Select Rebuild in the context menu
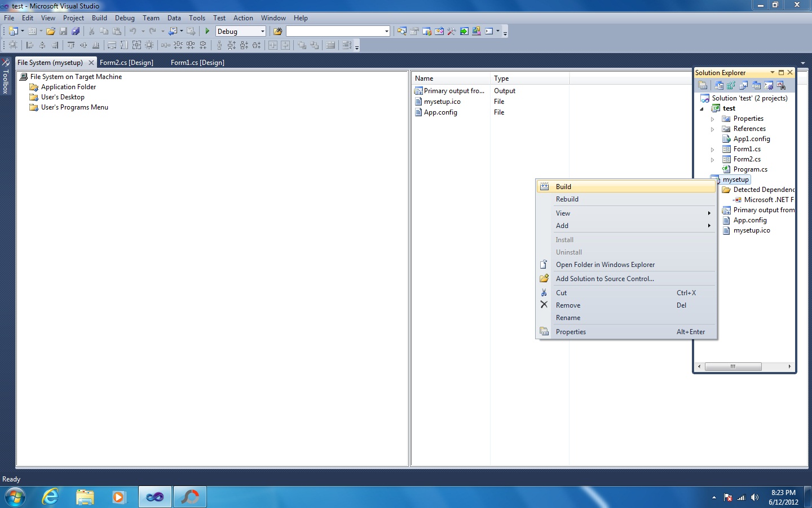812x508 pixels. click(x=567, y=199)
